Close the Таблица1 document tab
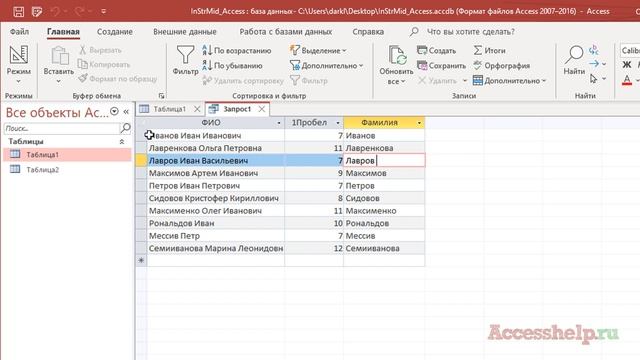The height and width of the screenshot is (360, 640). (x=197, y=109)
